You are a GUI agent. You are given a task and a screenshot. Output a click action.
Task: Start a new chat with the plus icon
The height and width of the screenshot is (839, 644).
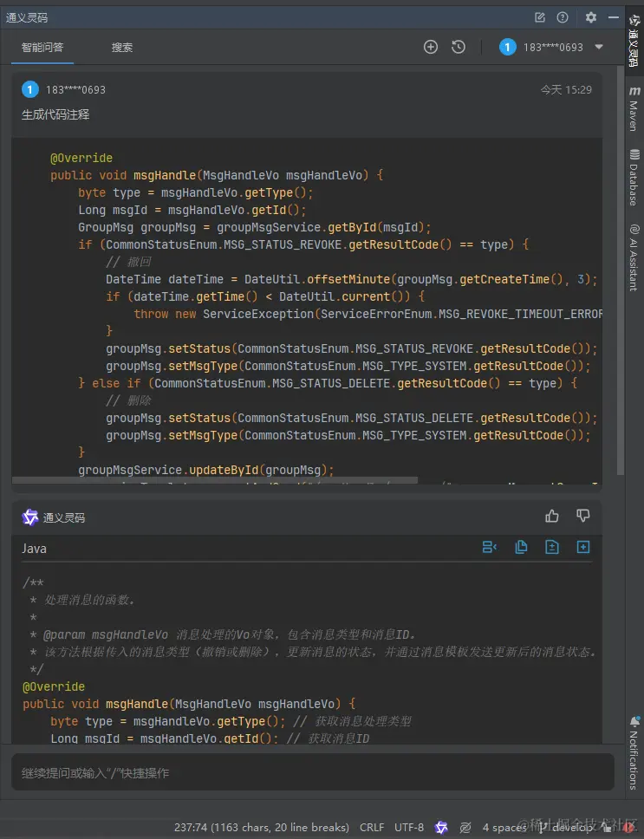pyautogui.click(x=431, y=47)
